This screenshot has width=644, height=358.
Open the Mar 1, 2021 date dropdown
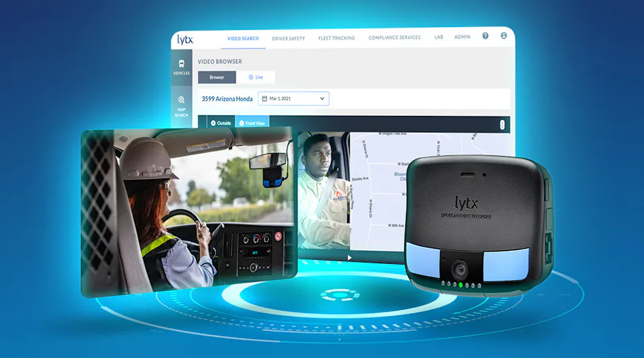[x=294, y=98]
